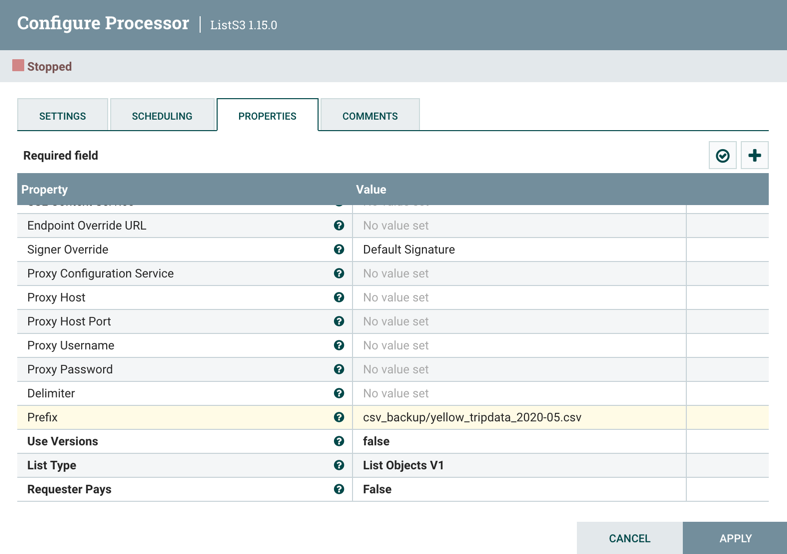This screenshot has height=554, width=787.
Task: Click the Proxy Host help icon
Action: pyautogui.click(x=339, y=298)
